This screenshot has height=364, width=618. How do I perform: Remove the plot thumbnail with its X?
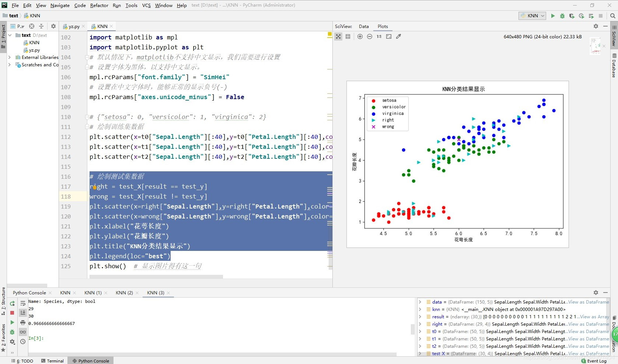(604, 46)
